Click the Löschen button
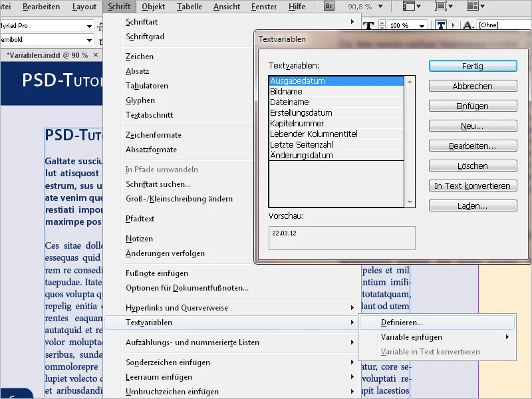The width and height of the screenshot is (532, 399). [473, 166]
